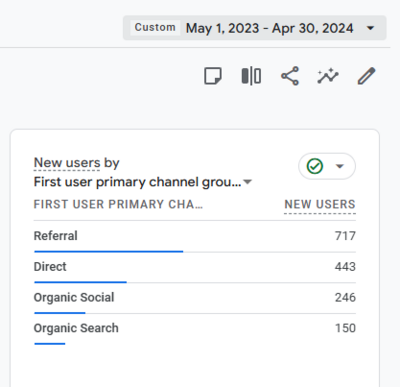This screenshot has height=387, width=400.
Task: Open the annotations note icon
Action: [213, 76]
